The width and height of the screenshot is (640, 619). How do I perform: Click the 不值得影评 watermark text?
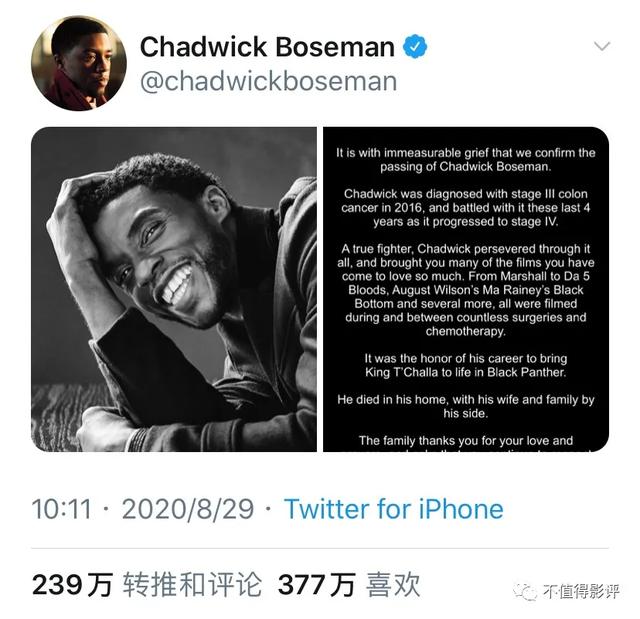[581, 591]
